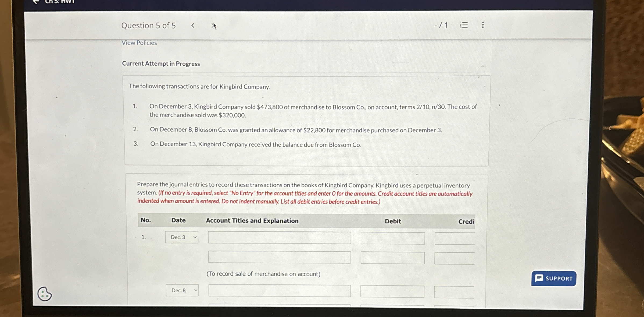Click second debit amount field for Dec. 3

tap(392, 258)
